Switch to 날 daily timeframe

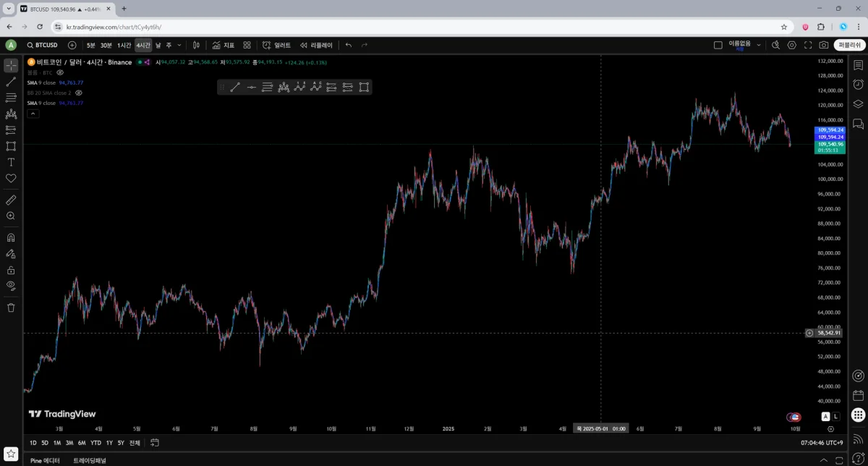[158, 45]
